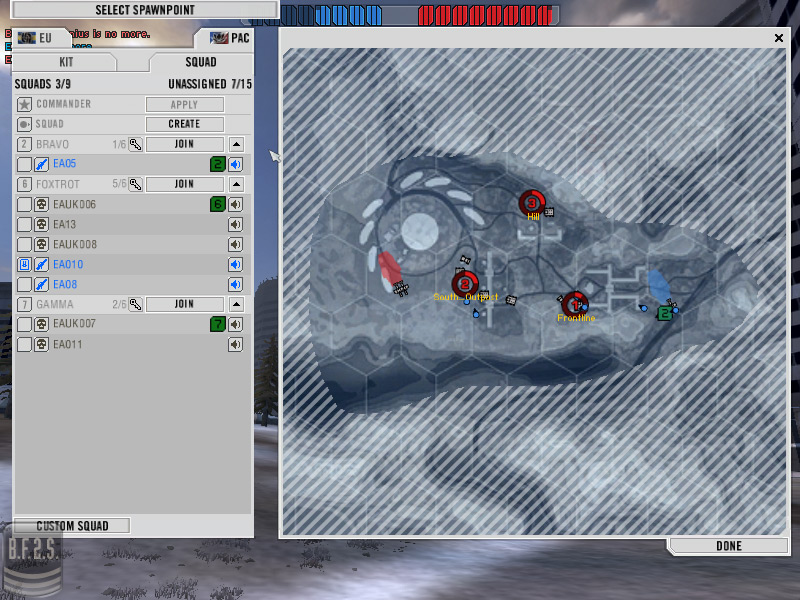
Task: Open the KIT tab
Action: [65, 62]
